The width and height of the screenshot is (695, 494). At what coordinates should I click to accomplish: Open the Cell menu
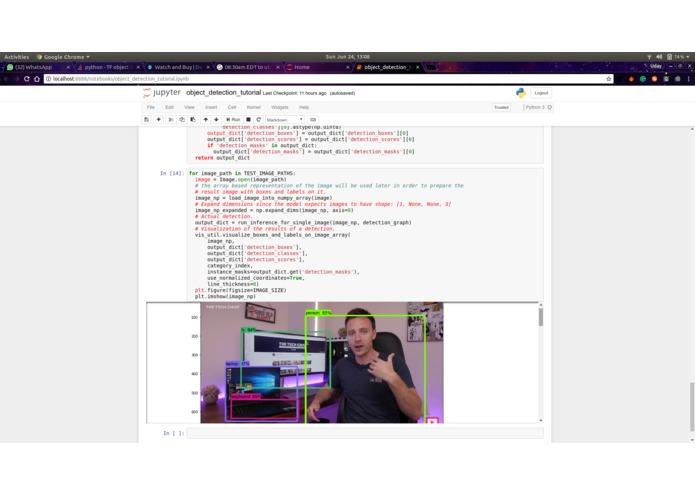pos(232,107)
